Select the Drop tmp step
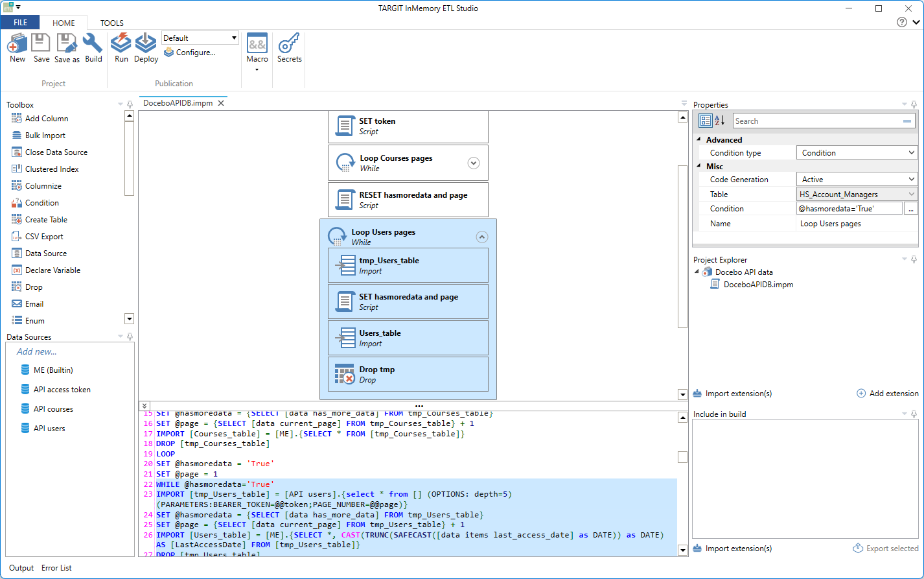Viewport: 924px width, 579px height. (408, 374)
